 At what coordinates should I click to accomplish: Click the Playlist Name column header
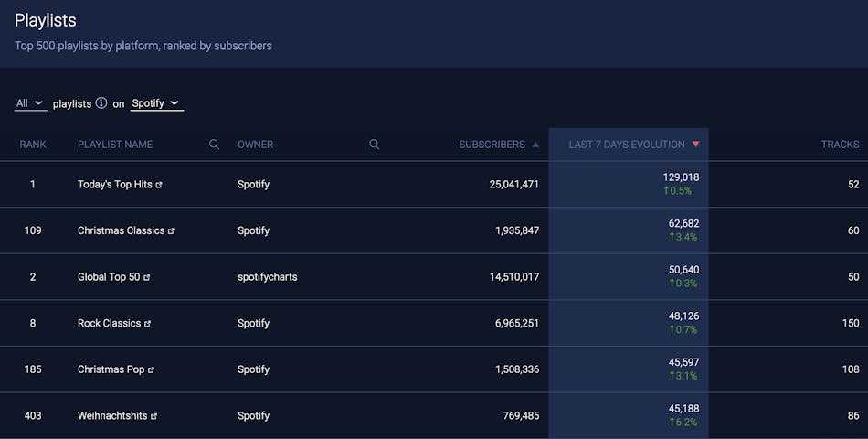pos(115,145)
